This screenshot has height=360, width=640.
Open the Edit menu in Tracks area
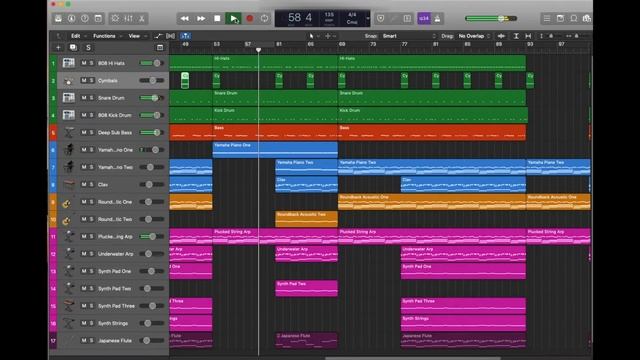tap(78, 36)
